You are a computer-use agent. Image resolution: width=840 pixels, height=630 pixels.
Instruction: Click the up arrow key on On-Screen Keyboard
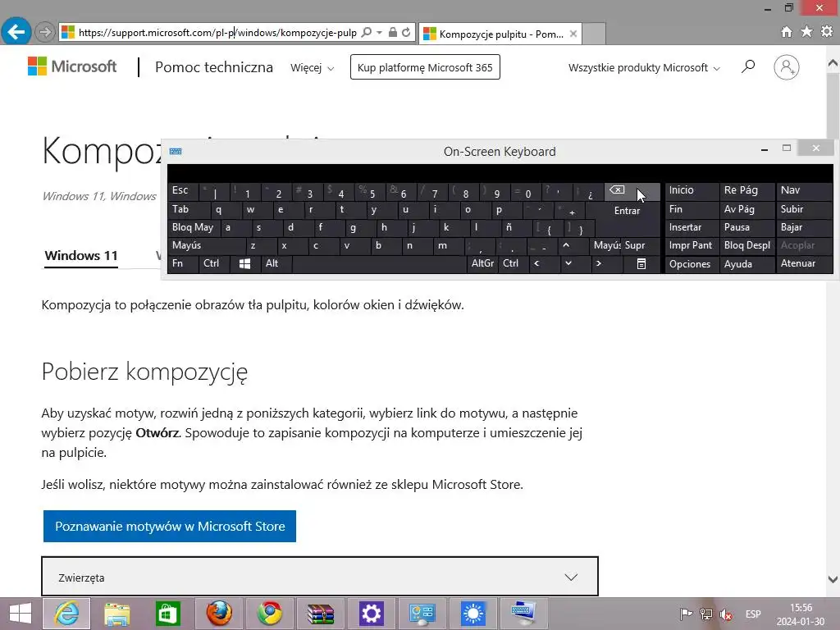click(566, 245)
